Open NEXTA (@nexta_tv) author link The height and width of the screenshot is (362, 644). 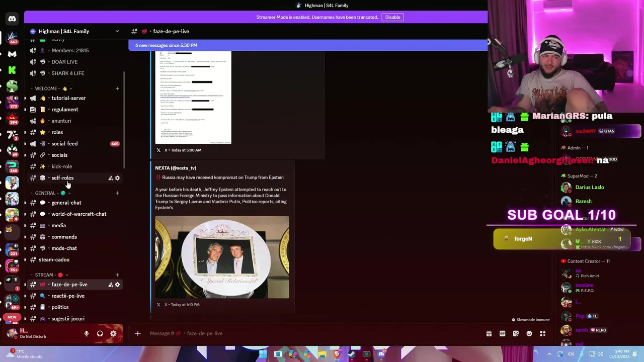pyautogui.click(x=176, y=168)
